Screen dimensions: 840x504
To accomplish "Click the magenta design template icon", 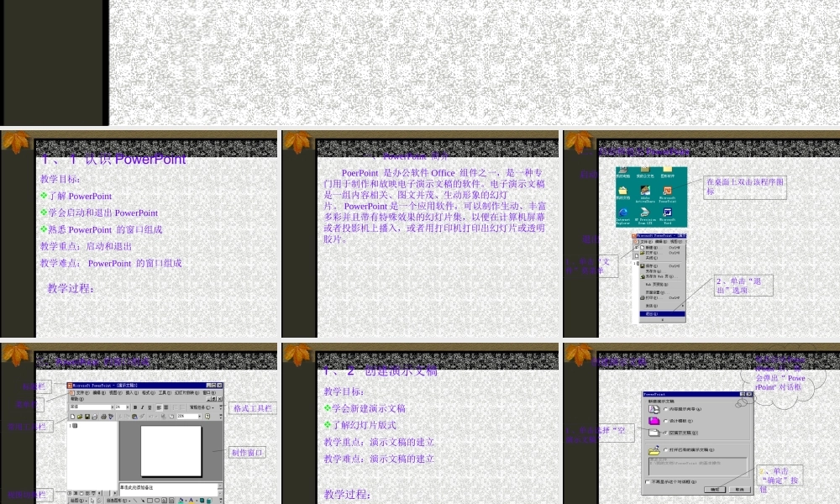I will click(x=654, y=421).
